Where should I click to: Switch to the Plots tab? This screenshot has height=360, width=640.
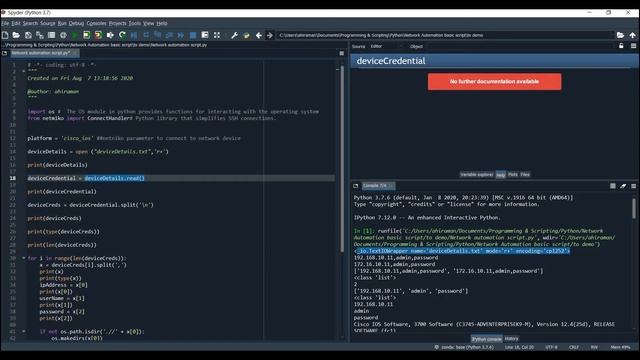pos(513,174)
